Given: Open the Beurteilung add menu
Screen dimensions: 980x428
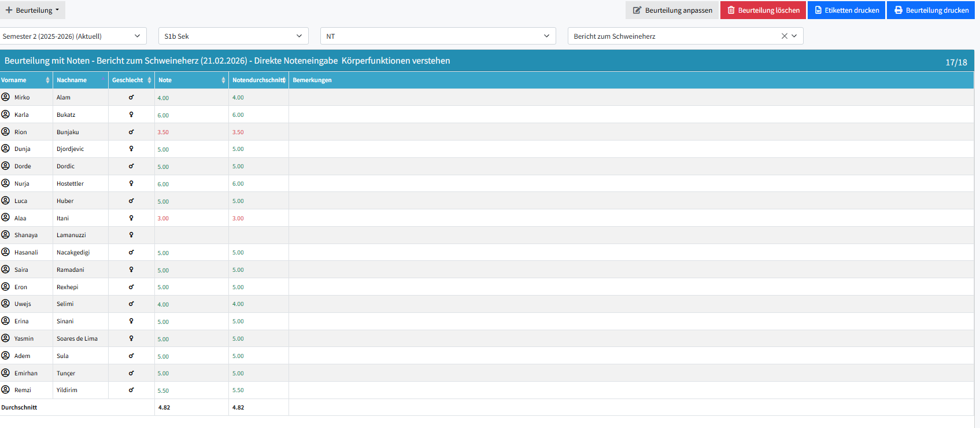Looking at the screenshot, I should (x=32, y=10).
